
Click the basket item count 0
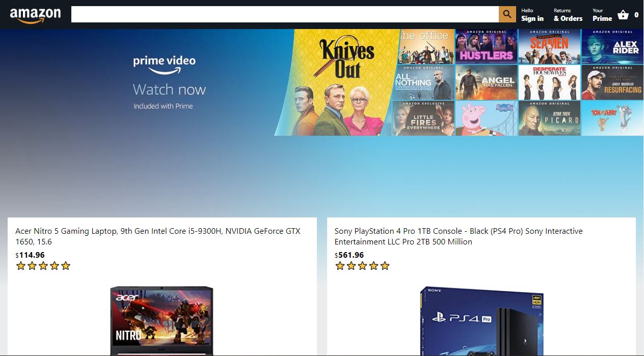636,15
